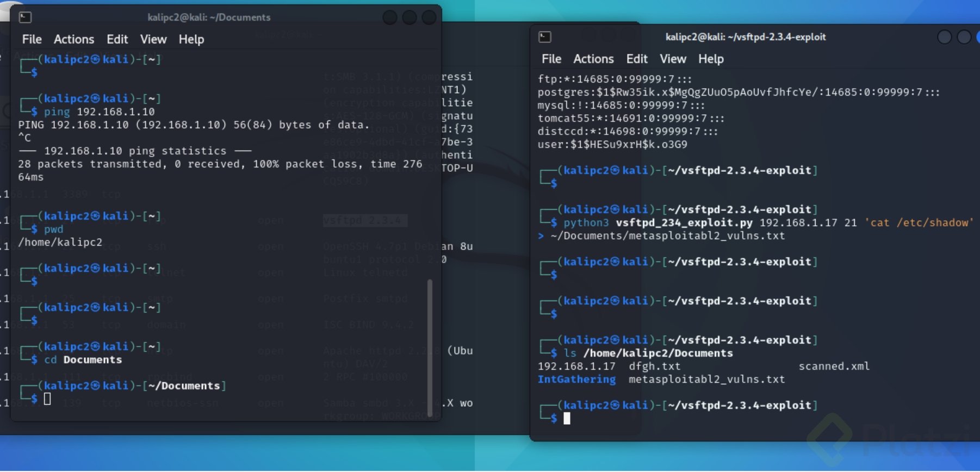
Task: Click the terminal icon in the ~/Documents window title bar
Action: pyautogui.click(x=26, y=17)
